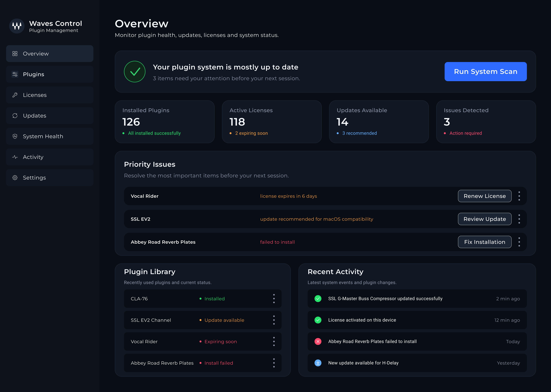Screen dimensions: 551x392
Task: Open the three-dot menu for CLA-76
Action: click(274, 299)
